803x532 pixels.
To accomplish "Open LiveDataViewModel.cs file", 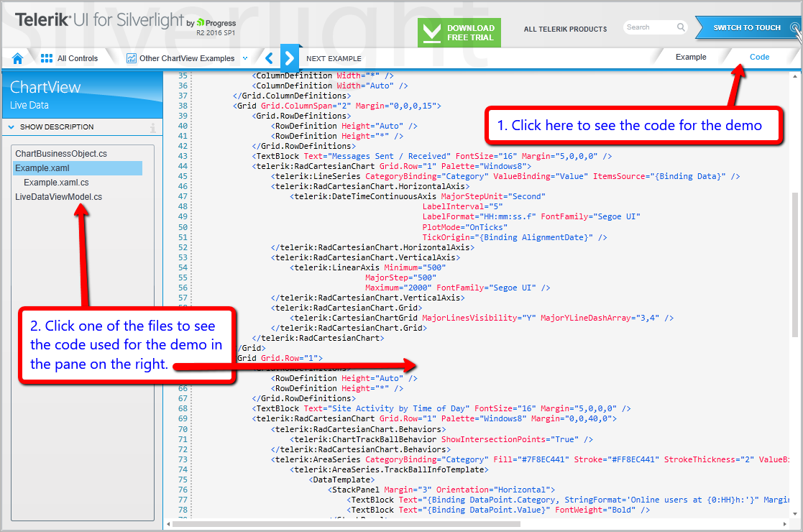I will click(x=58, y=196).
